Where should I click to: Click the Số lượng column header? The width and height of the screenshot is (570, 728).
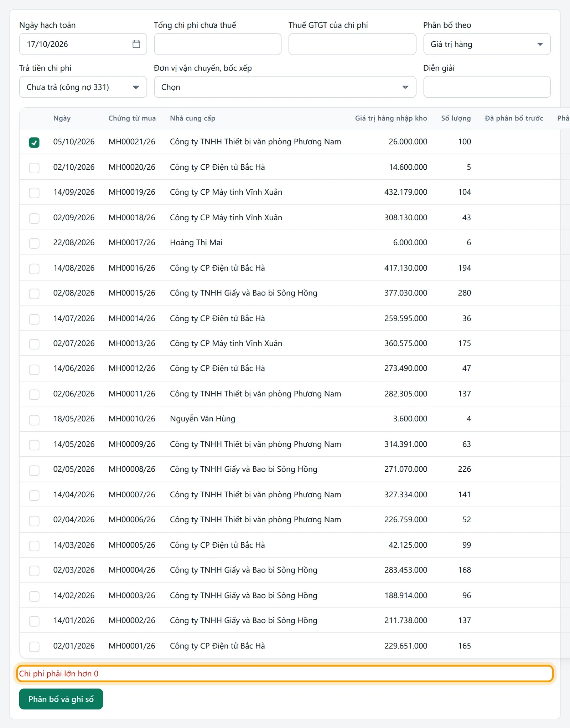coord(456,118)
